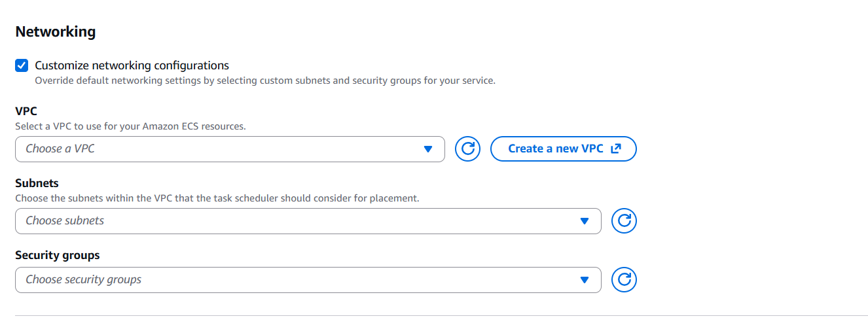The width and height of the screenshot is (868, 331).
Task: Click the caret arrow in the VPC field
Action: (428, 149)
